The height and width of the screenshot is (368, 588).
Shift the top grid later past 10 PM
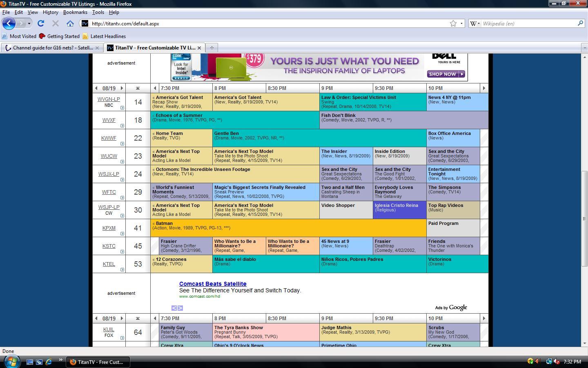[484, 88]
